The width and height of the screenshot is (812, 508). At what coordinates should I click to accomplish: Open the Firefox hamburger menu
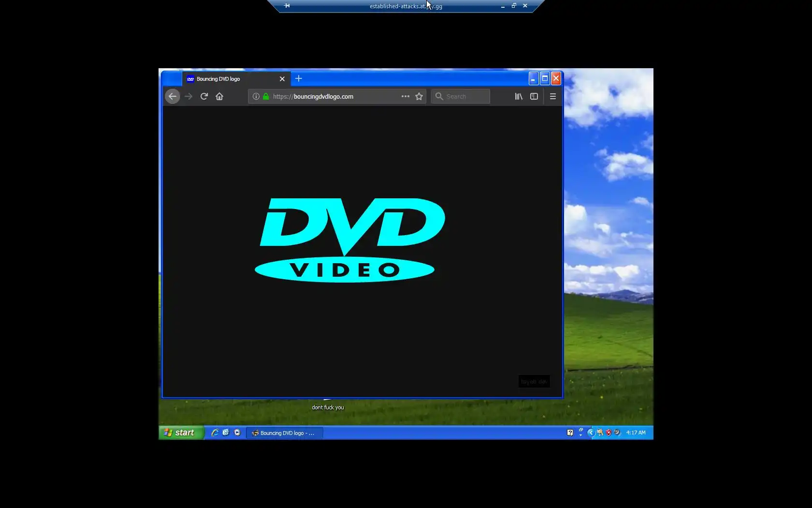pos(553,96)
